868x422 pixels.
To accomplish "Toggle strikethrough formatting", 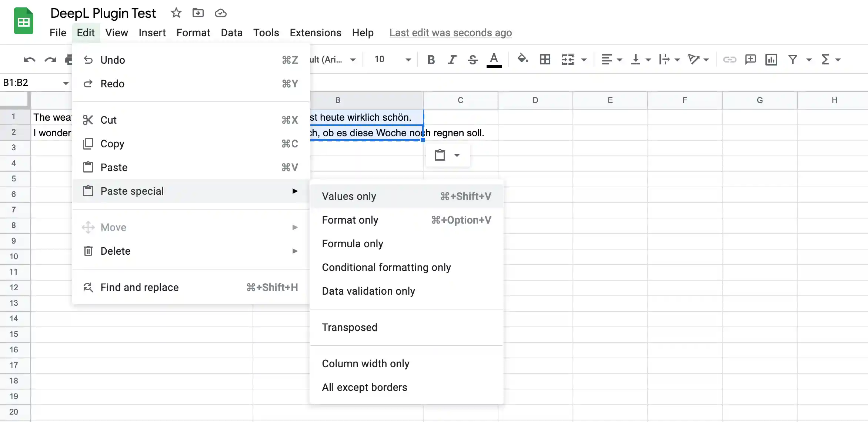I will tap(473, 59).
